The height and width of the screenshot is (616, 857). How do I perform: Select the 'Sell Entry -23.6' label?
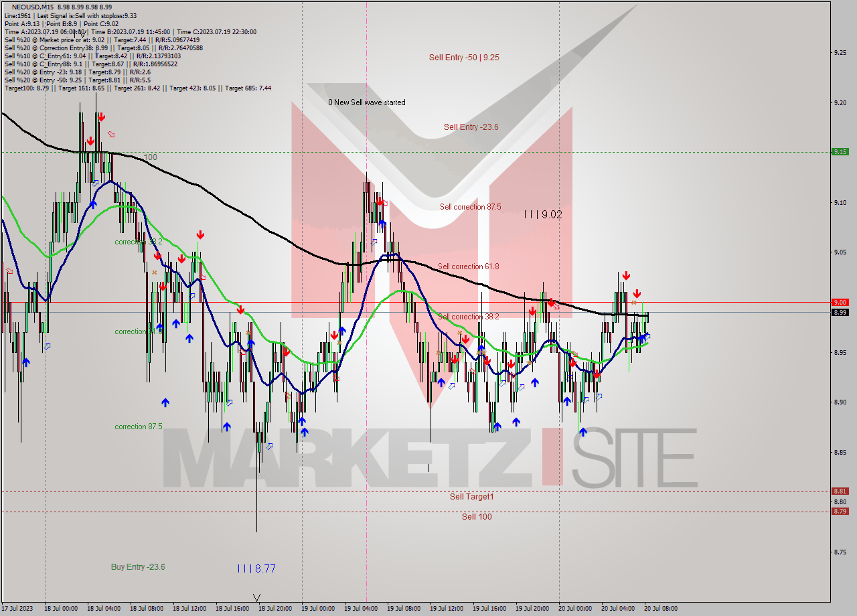click(471, 127)
